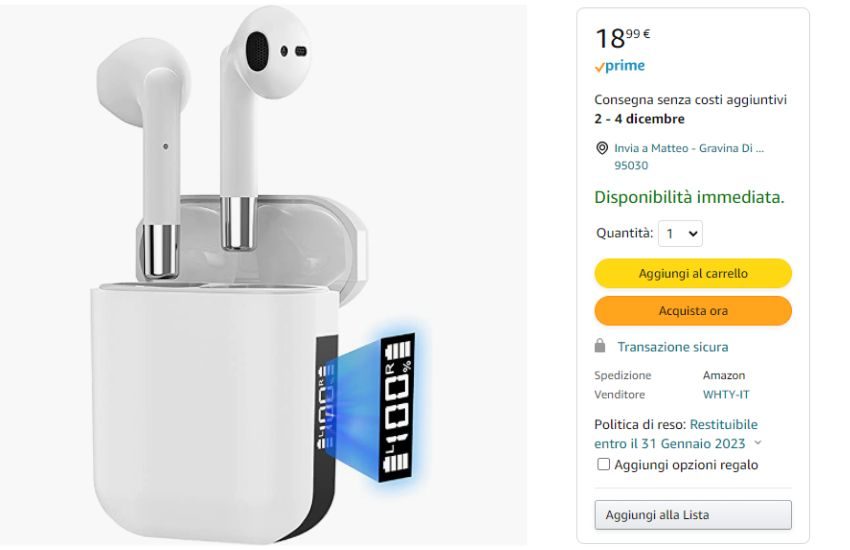This screenshot has width=850, height=550.
Task: Click the Disponibilità immediata text
Action: 689,197
